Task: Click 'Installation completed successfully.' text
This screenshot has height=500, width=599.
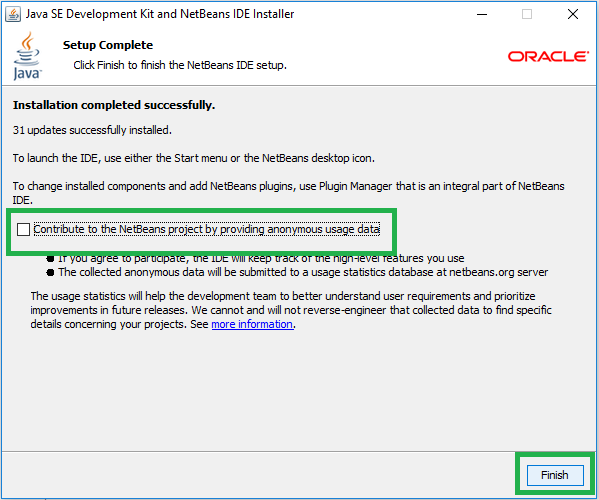Action: coord(114,105)
